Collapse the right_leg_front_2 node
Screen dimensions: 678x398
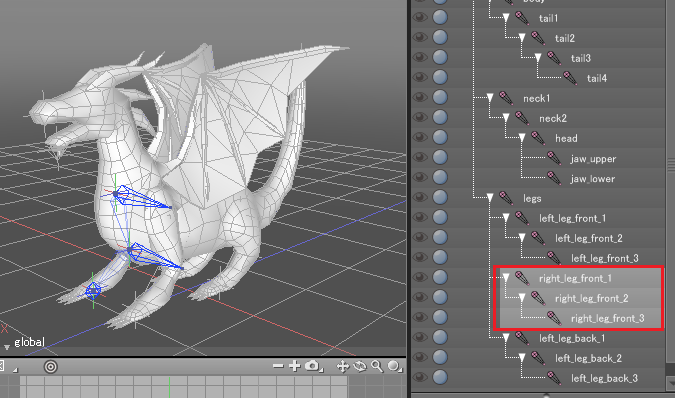tap(522, 298)
